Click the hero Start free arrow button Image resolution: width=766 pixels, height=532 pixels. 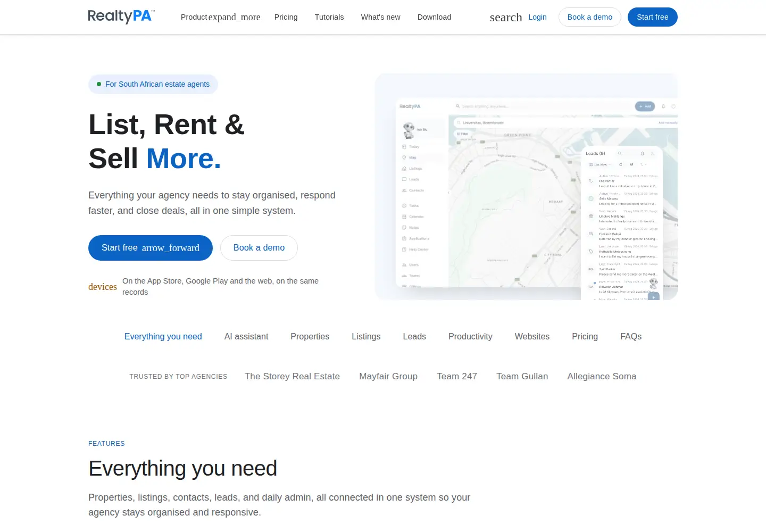click(151, 248)
